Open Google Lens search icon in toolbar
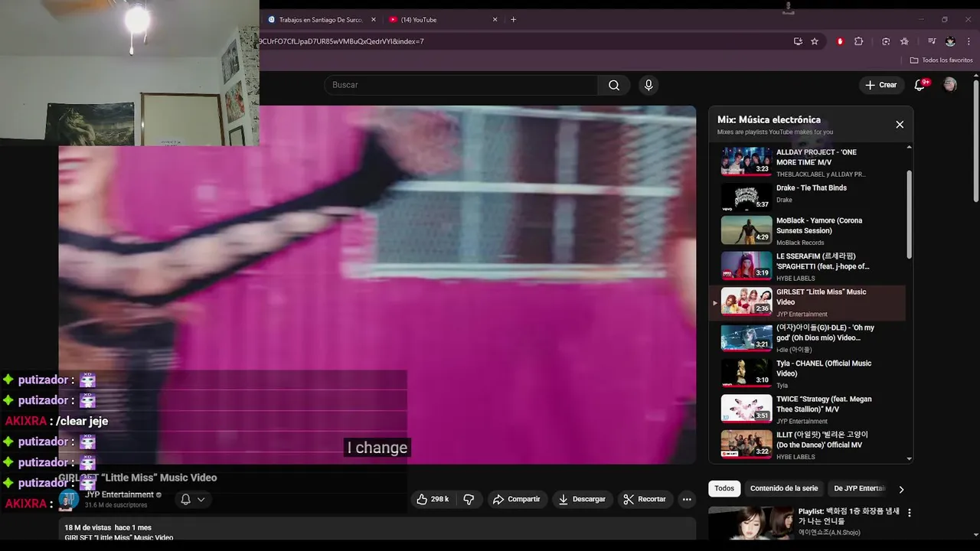 [x=886, y=41]
